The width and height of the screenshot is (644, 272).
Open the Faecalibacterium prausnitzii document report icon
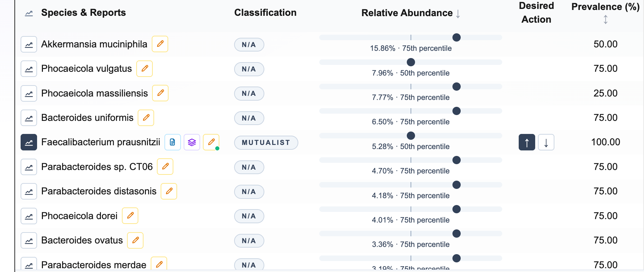coord(173,142)
